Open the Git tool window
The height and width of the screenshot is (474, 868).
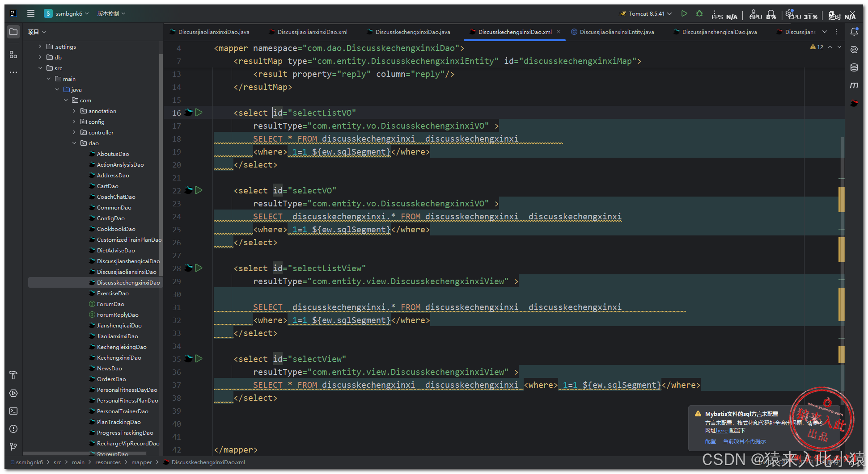[x=13, y=447]
